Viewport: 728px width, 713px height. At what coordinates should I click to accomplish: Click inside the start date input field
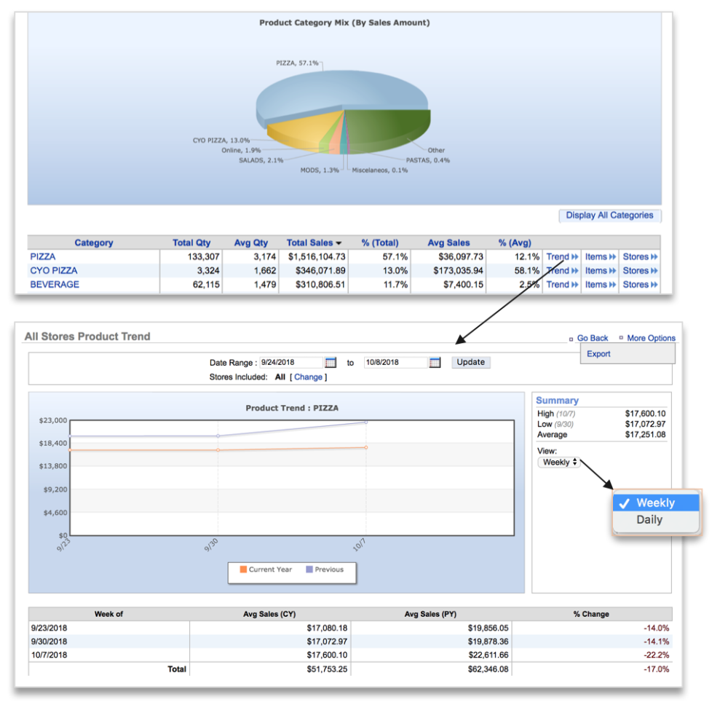point(291,362)
